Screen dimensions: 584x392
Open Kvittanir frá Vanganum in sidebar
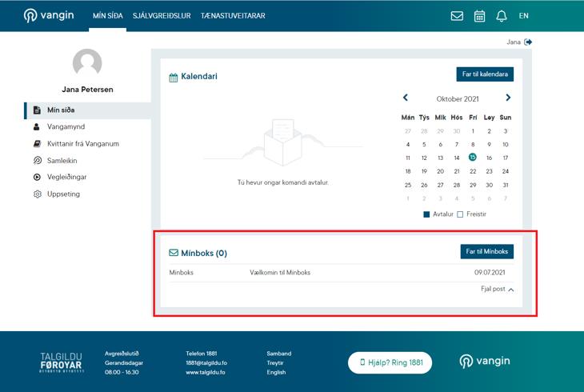83,144
